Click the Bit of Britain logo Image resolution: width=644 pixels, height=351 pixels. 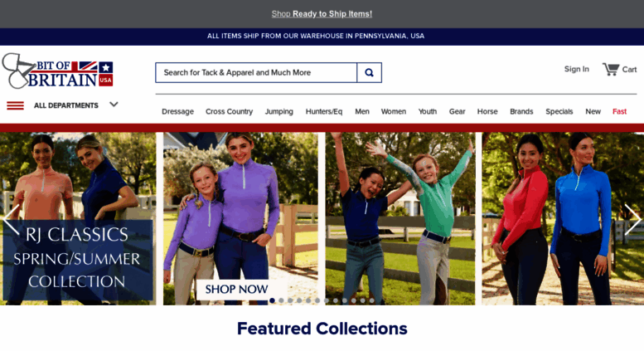(x=57, y=71)
